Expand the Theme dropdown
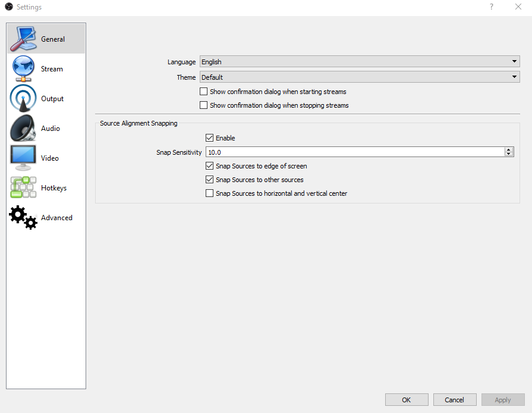 (360, 77)
